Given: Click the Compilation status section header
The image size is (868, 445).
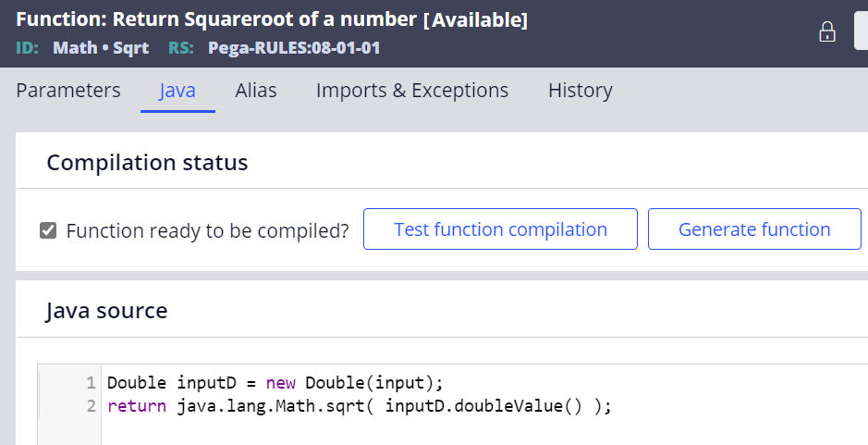Looking at the screenshot, I should 147,163.
